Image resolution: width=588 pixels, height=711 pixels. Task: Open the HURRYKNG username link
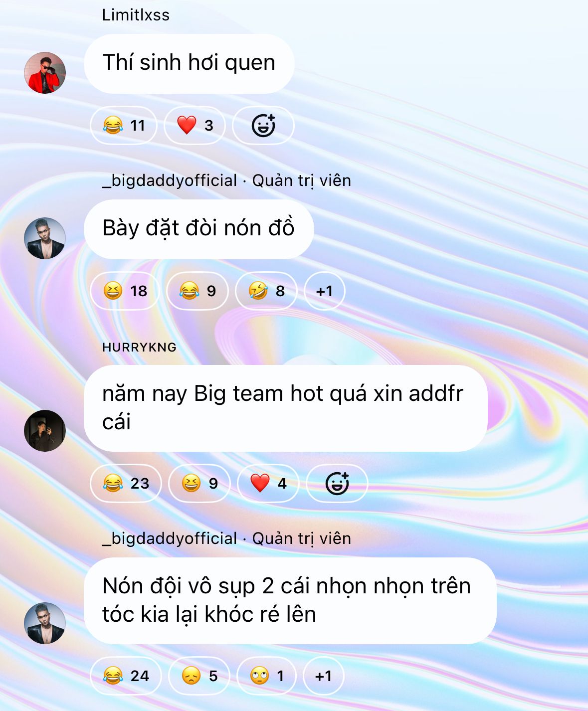pos(139,348)
